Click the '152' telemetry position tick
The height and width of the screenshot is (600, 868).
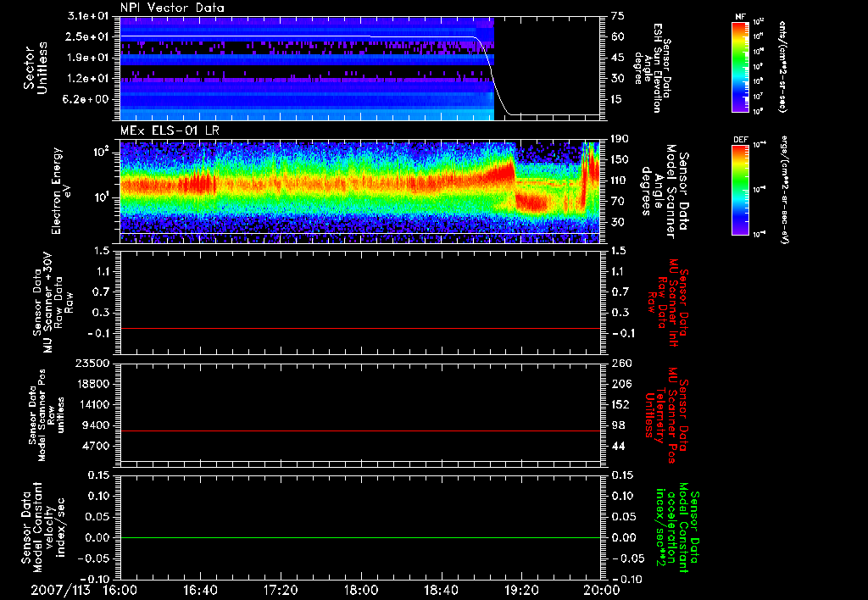click(620, 404)
